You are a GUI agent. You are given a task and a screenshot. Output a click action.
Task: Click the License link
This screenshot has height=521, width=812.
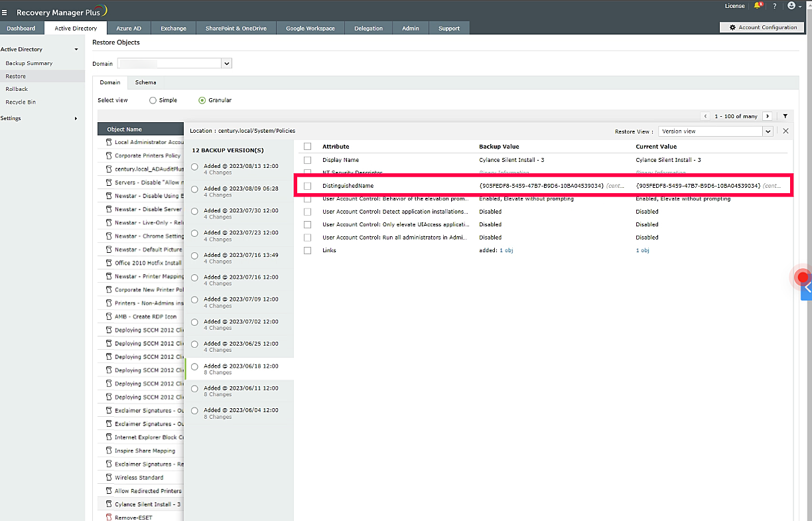click(x=734, y=6)
